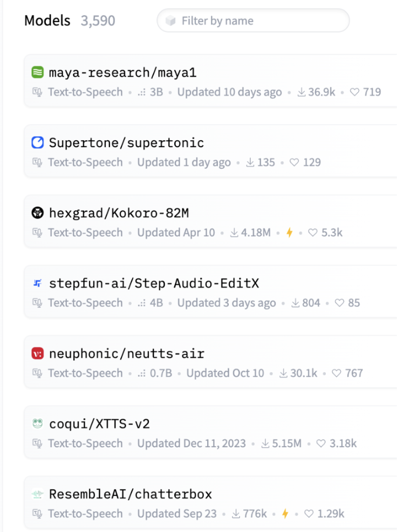The height and width of the screenshot is (532, 397).
Task: Click the neuphonic red avatar icon
Action: [37, 354]
